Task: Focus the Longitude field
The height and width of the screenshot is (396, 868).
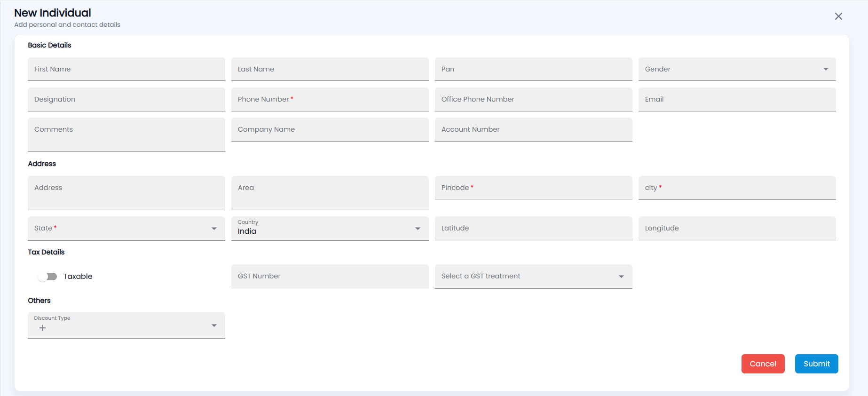Action: click(737, 228)
